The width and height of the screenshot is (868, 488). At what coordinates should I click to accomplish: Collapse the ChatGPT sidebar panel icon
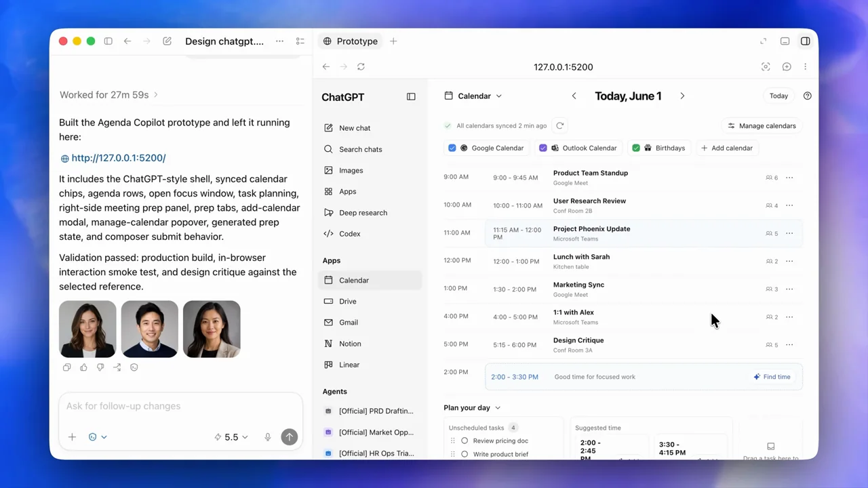[x=411, y=97]
